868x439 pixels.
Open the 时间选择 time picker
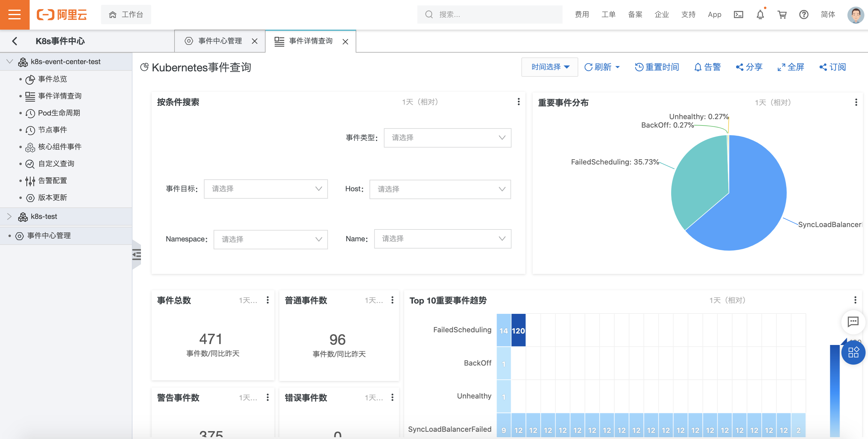(550, 67)
